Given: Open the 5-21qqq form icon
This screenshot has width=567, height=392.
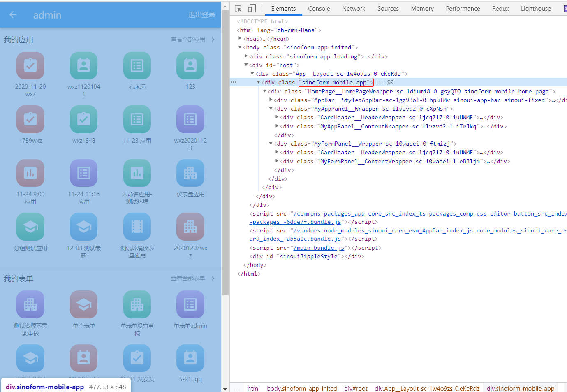Looking at the screenshot, I should pyautogui.click(x=190, y=358).
